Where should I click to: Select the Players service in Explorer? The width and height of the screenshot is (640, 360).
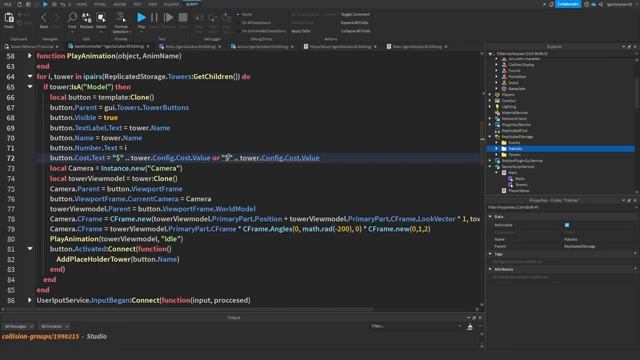coord(508,95)
